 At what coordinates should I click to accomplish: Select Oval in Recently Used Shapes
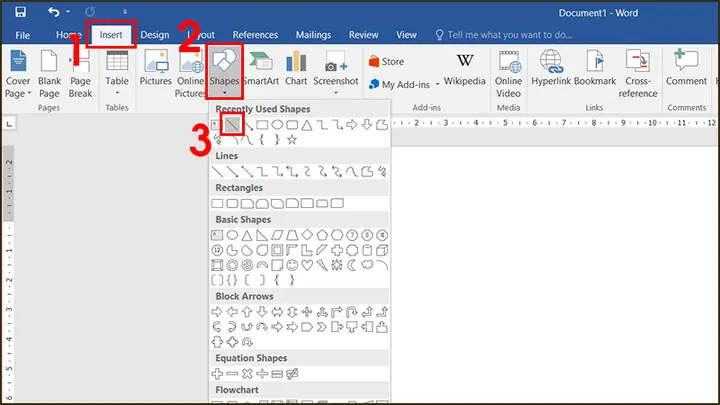coord(277,124)
